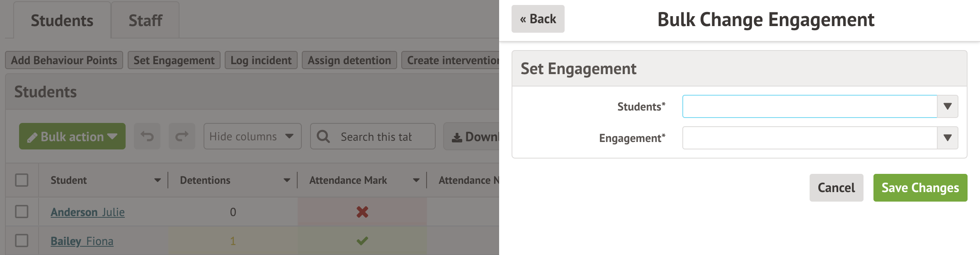Check the checkbox beside Anderson Julie
This screenshot has height=255, width=980.
coord(22,212)
